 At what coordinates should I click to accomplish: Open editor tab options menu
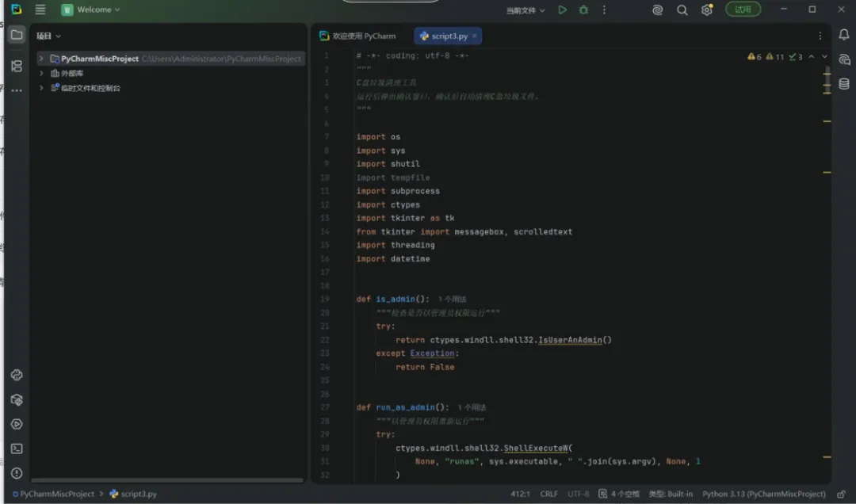click(820, 36)
